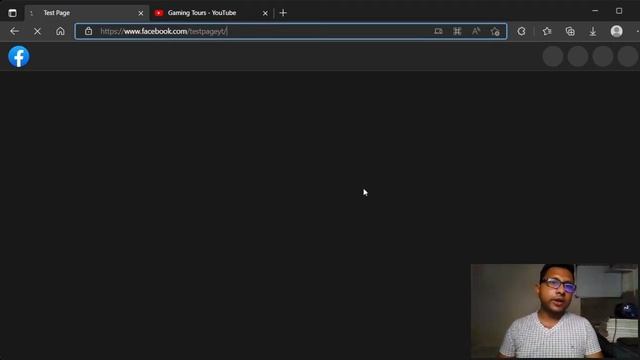Screen dimensions: 640x360
Task: Open browser extensions icon
Action: pos(521,31)
